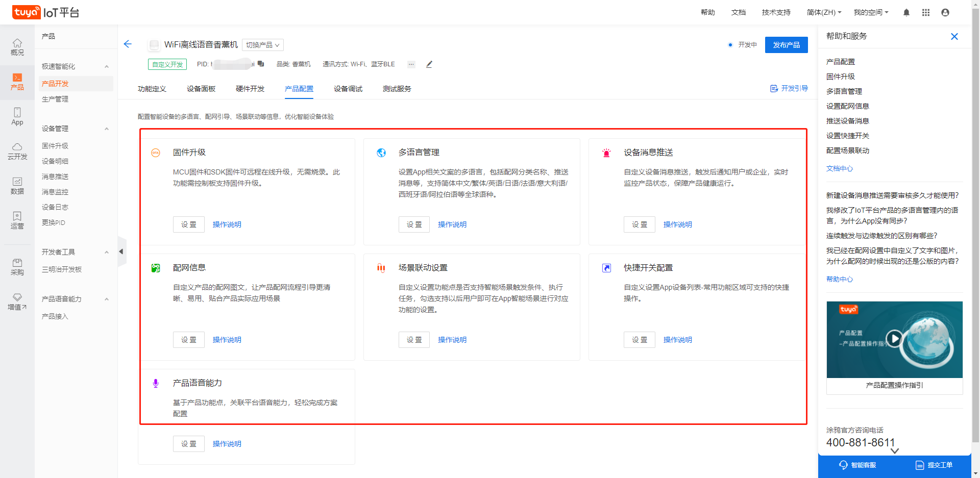Image resolution: width=980 pixels, height=478 pixels.
Task: Switch to the 功能定义 tab
Action: pos(152,89)
